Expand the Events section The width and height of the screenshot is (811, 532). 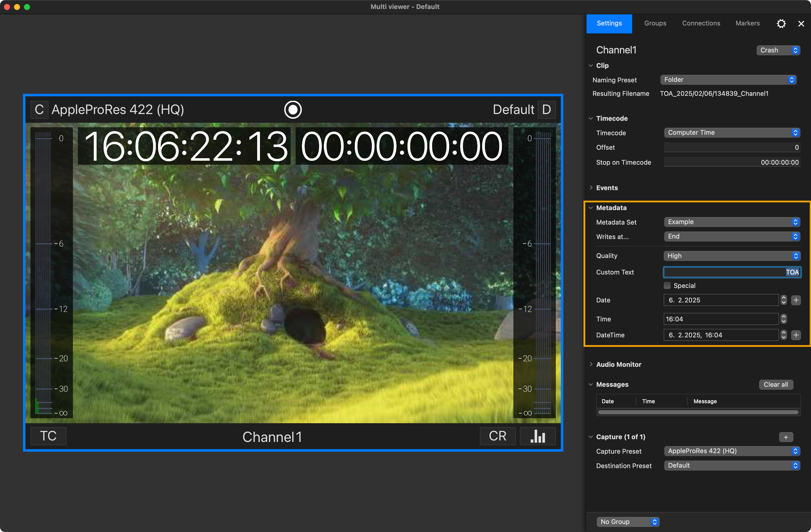click(591, 188)
